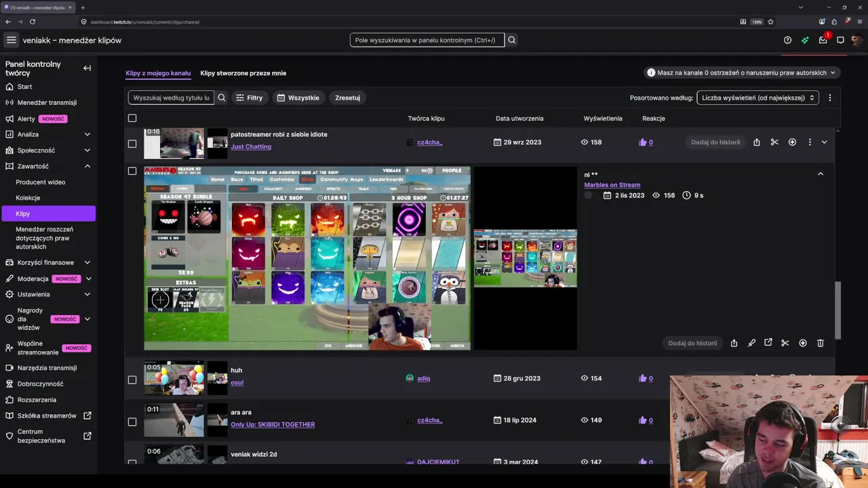Click scissors icon on patostreamer clip row
Screen dimensions: 868x488
(774, 142)
